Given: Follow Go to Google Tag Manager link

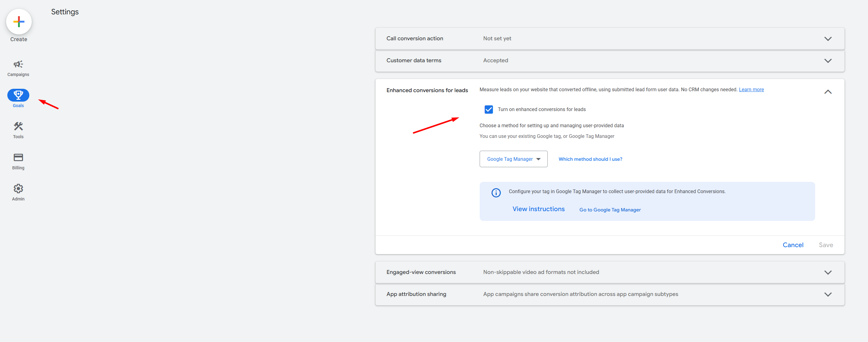Looking at the screenshot, I should click(610, 210).
